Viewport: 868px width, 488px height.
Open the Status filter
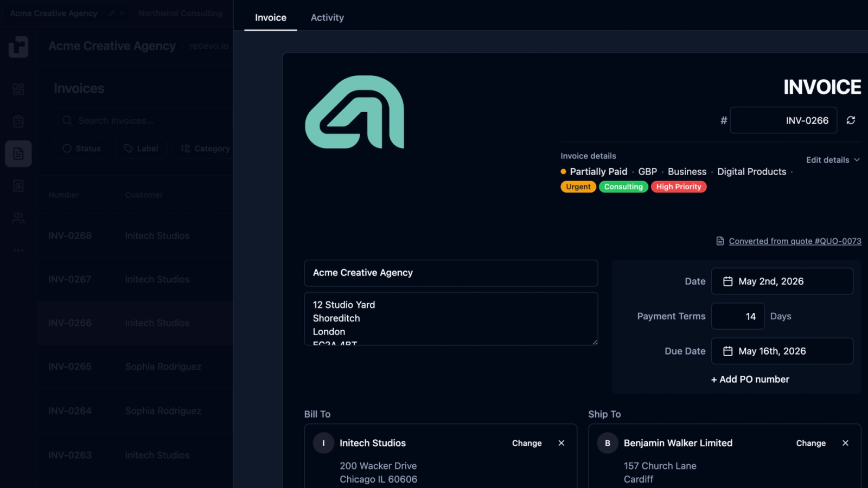click(82, 149)
